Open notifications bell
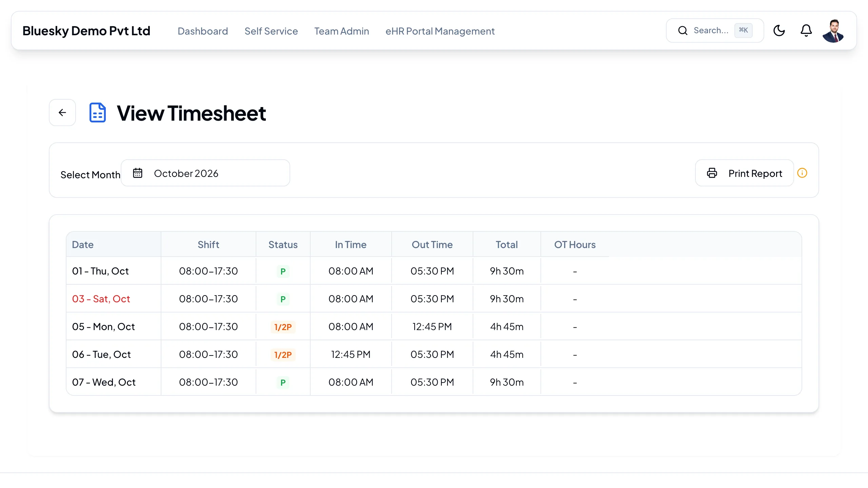Screen dimensions: 868x488 806,30
